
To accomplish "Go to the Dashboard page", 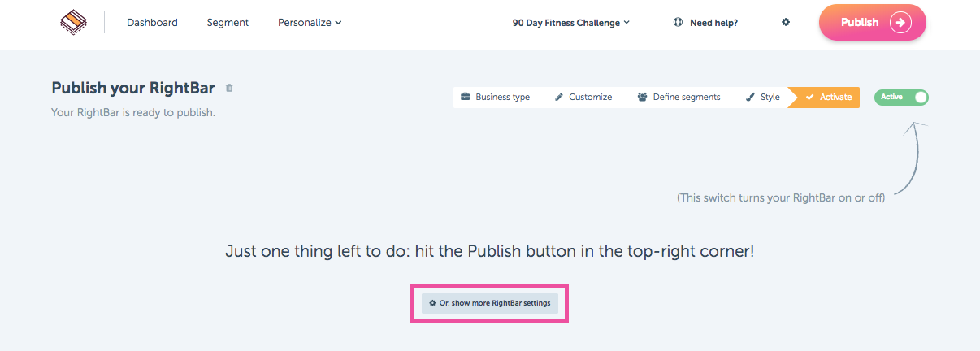I will coord(152,23).
